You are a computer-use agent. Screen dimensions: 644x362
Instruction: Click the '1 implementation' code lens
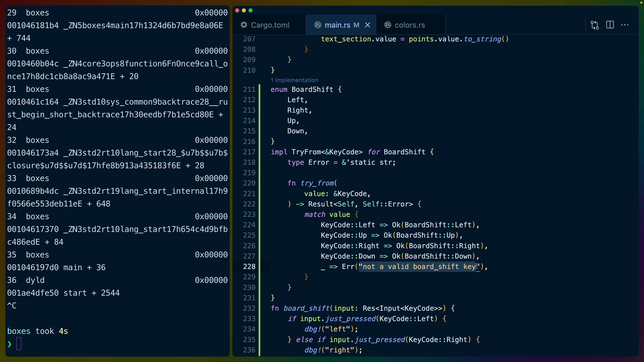[x=294, y=80]
